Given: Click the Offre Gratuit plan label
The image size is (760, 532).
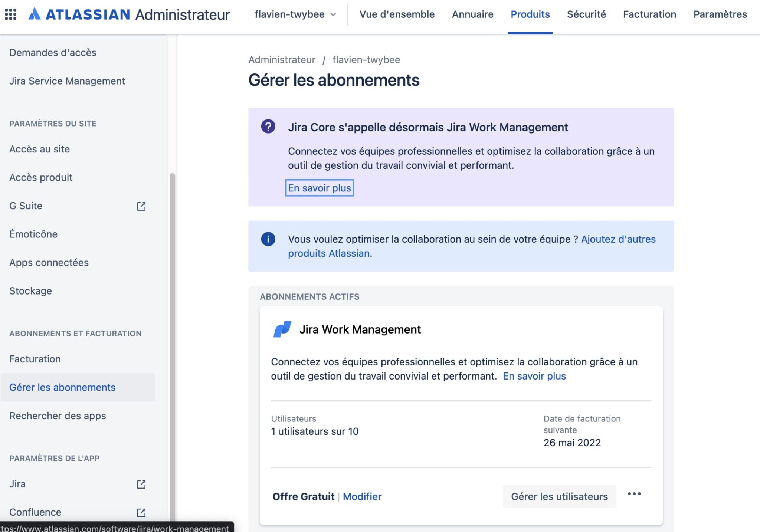Looking at the screenshot, I should pos(303,497).
